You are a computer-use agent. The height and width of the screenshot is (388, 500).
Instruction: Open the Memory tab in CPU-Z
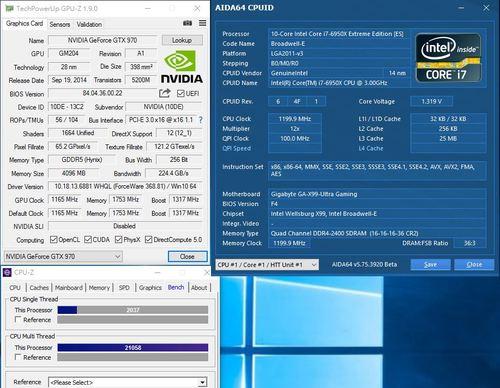(x=99, y=287)
